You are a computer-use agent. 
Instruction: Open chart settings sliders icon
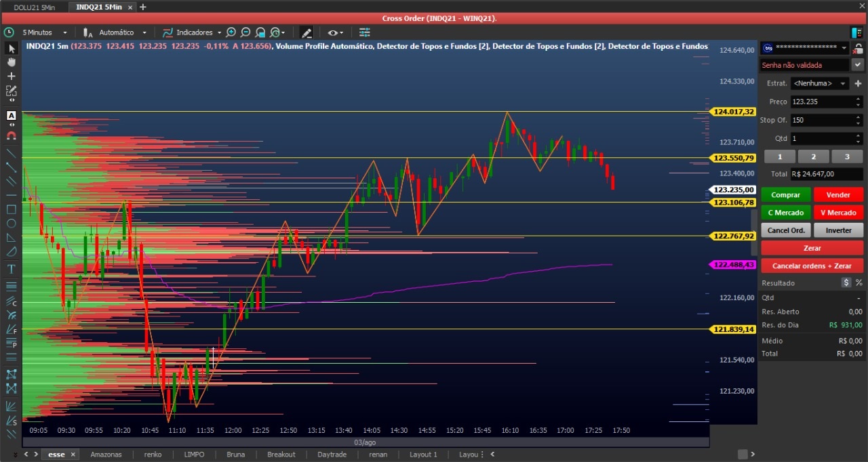point(365,33)
